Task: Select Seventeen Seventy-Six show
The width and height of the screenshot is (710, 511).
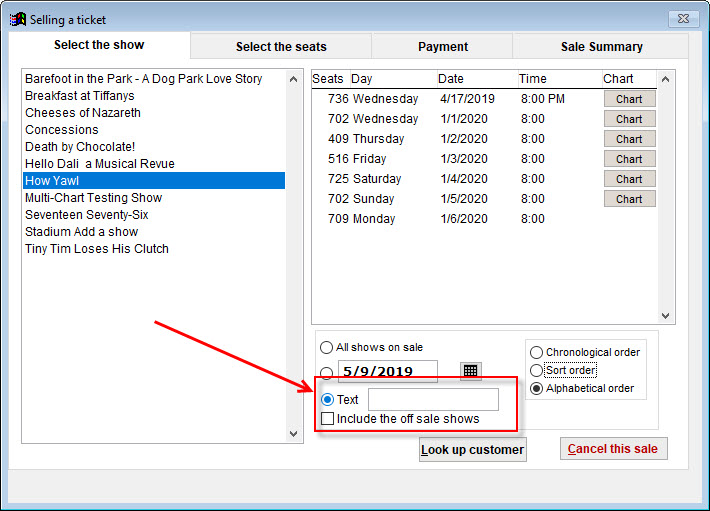Action: pos(154,215)
